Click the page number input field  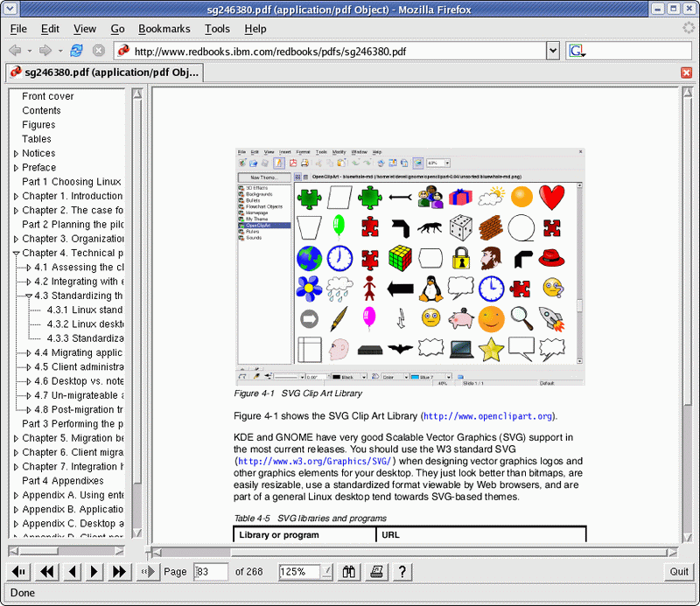click(x=211, y=572)
